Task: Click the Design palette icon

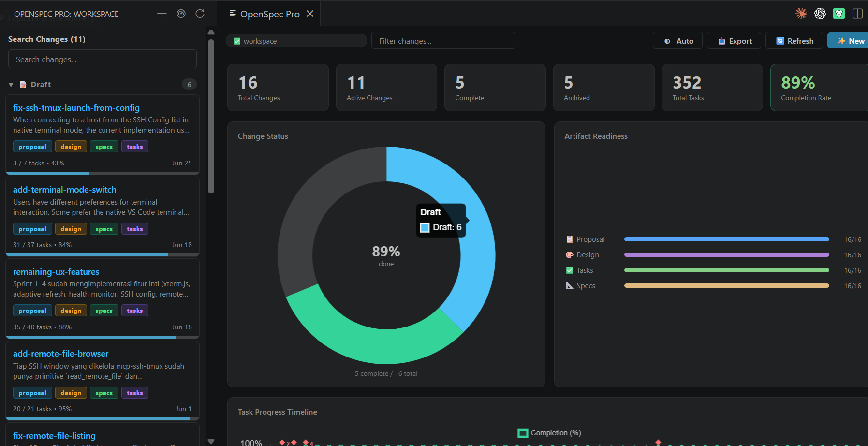Action: tap(570, 255)
